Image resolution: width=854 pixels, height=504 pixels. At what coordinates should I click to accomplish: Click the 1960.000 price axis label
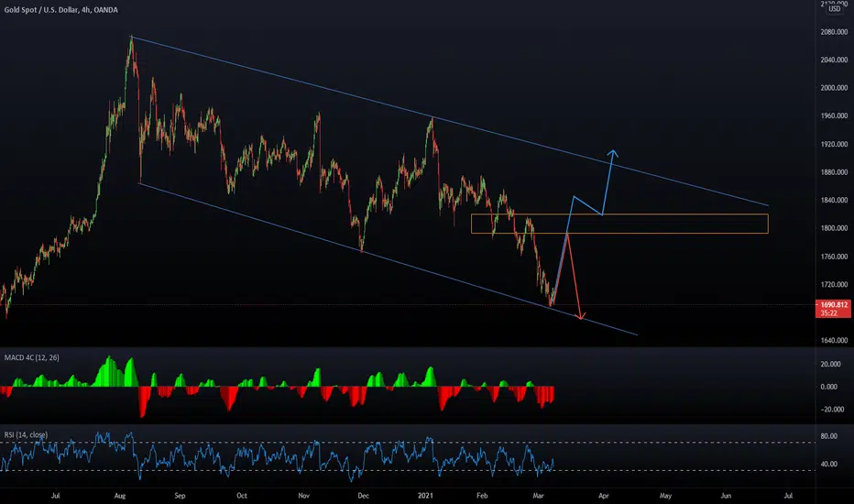[x=834, y=116]
